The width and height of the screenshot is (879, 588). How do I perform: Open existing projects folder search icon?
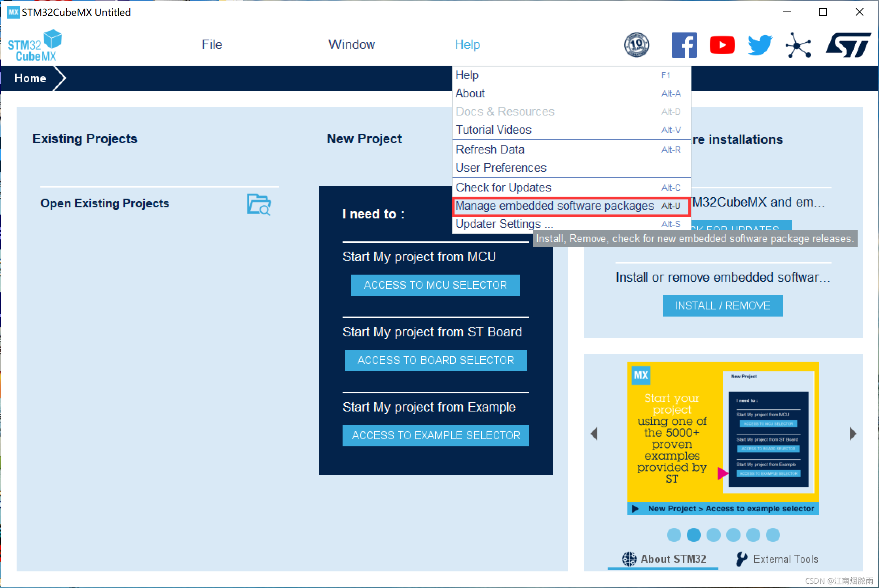click(259, 204)
